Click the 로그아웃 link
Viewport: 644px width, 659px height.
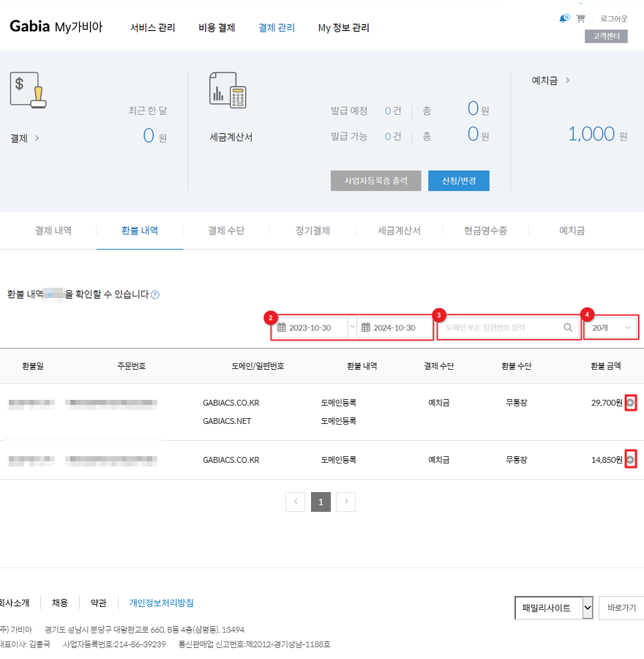tap(614, 18)
